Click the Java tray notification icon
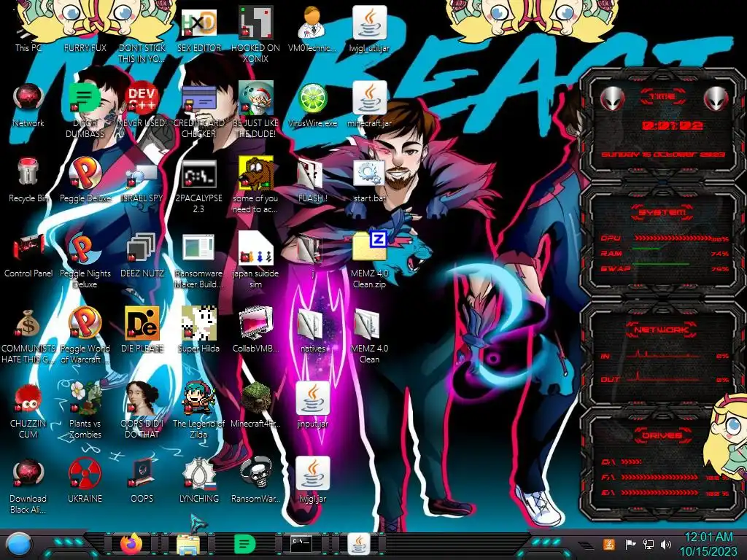Viewport: 747px width, 560px height. pyautogui.click(x=608, y=544)
